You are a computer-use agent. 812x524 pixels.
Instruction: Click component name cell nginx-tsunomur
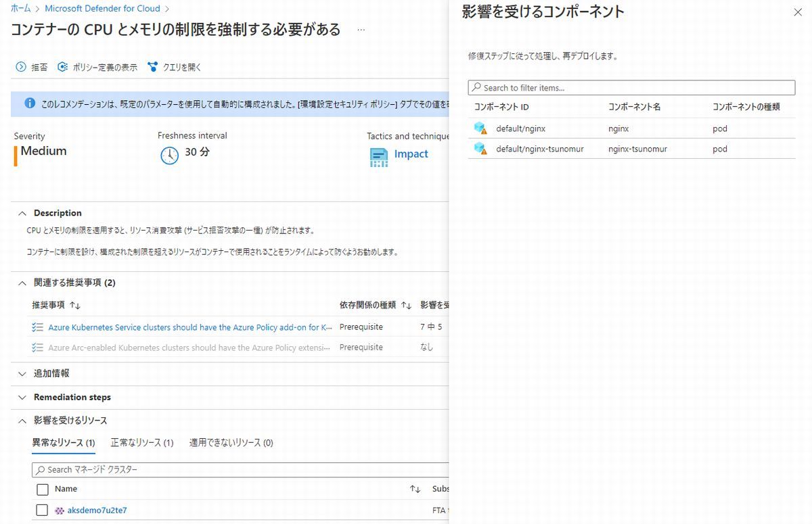pos(637,149)
